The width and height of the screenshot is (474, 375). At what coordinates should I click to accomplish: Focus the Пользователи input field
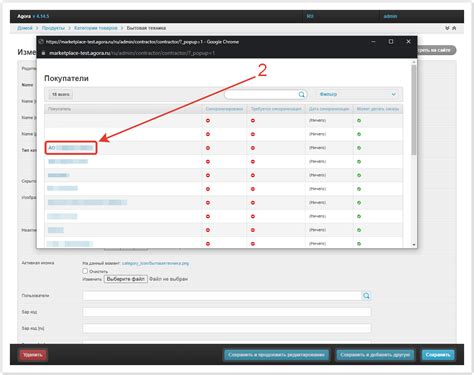tap(222, 296)
